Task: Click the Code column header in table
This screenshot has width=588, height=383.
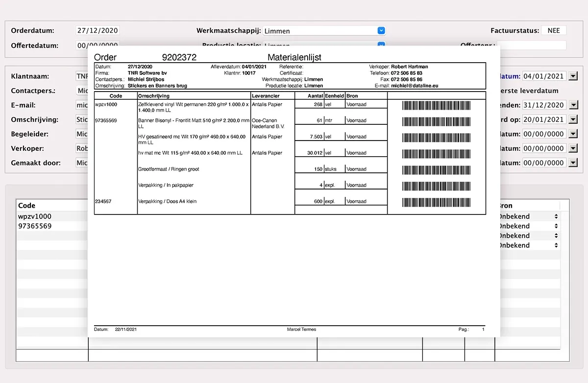Action: click(27, 206)
